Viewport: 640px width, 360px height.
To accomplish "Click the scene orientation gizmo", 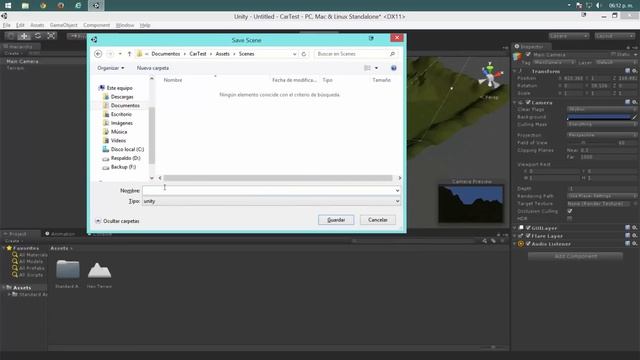I will tap(490, 76).
